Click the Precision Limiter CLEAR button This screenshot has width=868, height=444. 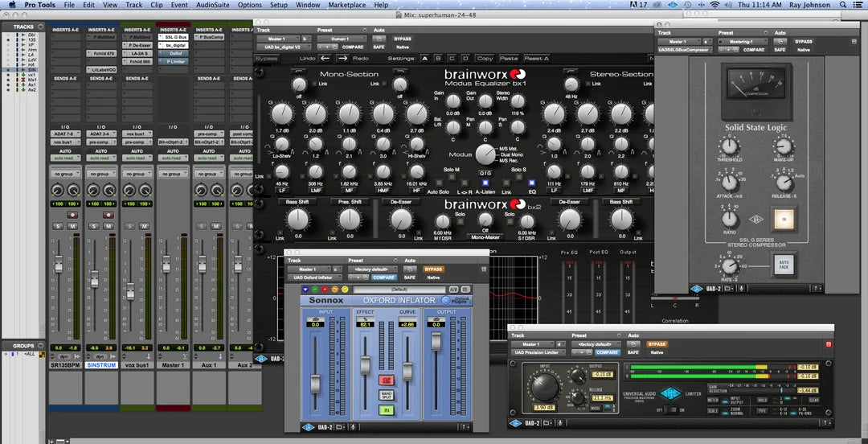[813, 399]
